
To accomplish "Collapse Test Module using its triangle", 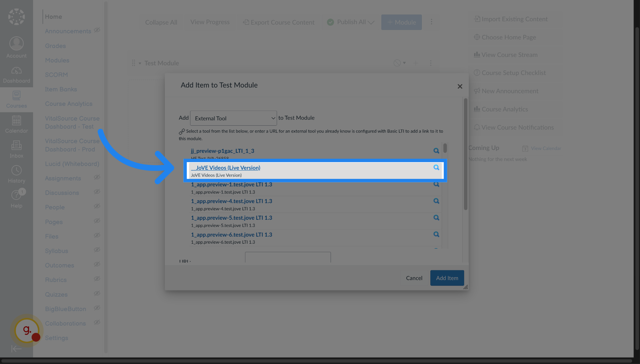I will (x=140, y=63).
